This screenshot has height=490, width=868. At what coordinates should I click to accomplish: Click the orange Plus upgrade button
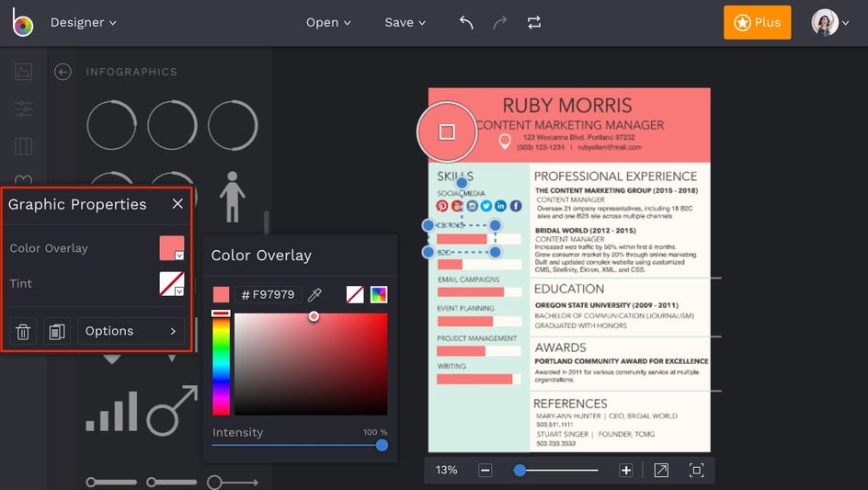point(757,23)
